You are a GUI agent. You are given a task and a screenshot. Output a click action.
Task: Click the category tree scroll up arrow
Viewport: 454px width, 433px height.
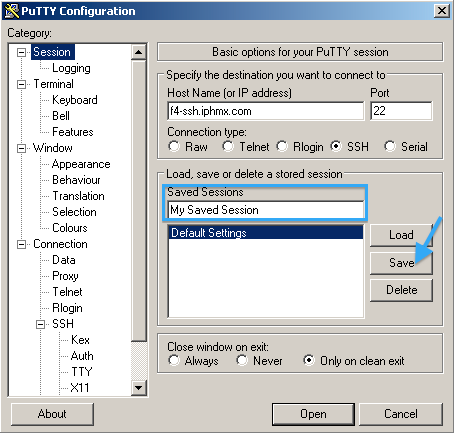(138, 52)
